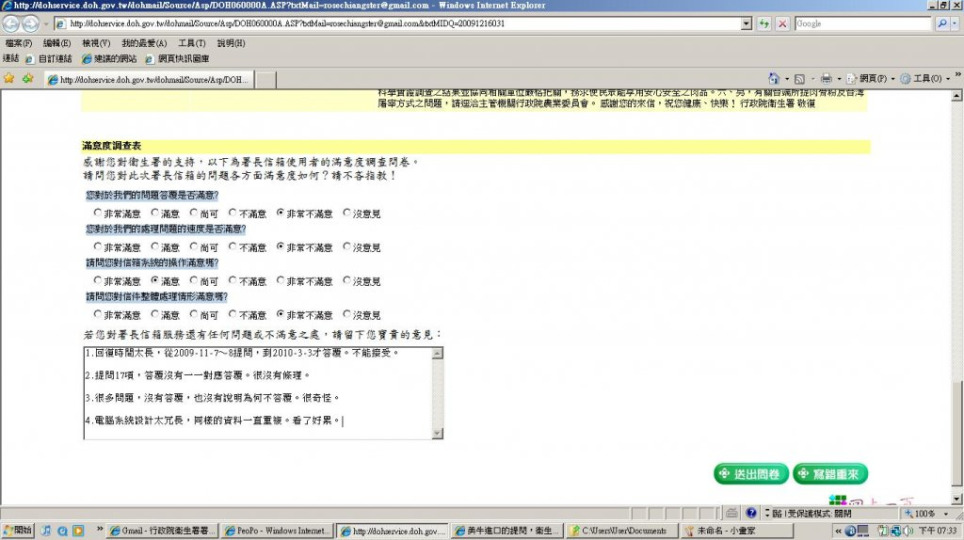
Task: Open the 檢視(V) menu
Action: pyautogui.click(x=96, y=43)
